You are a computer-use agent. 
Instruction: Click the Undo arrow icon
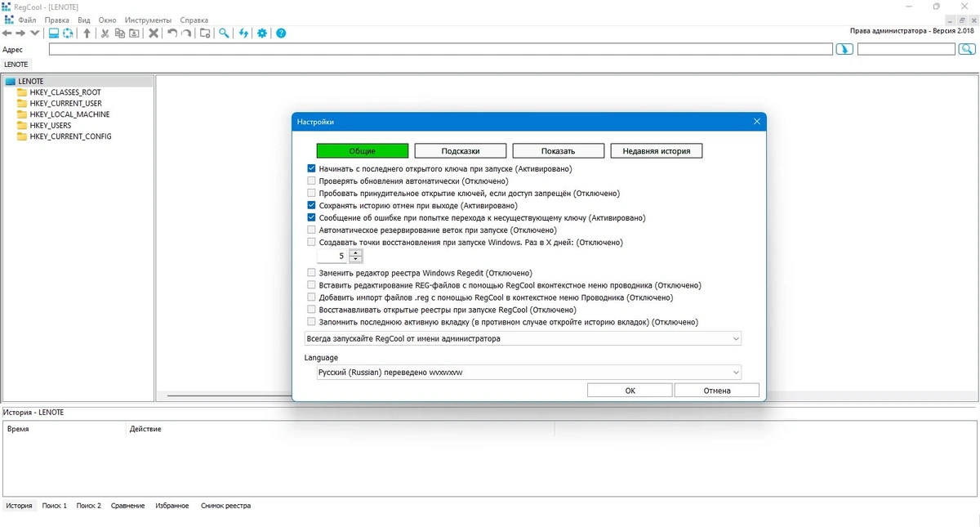(171, 33)
